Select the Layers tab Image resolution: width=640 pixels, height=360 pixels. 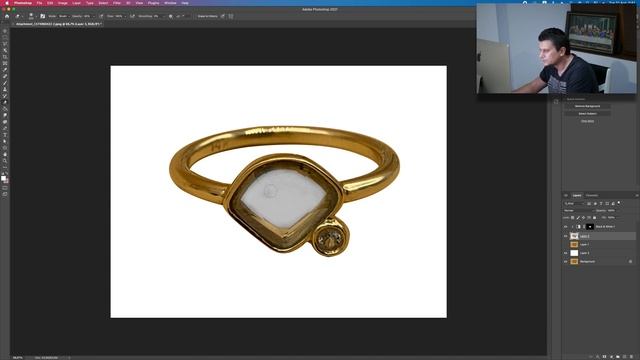click(577, 196)
